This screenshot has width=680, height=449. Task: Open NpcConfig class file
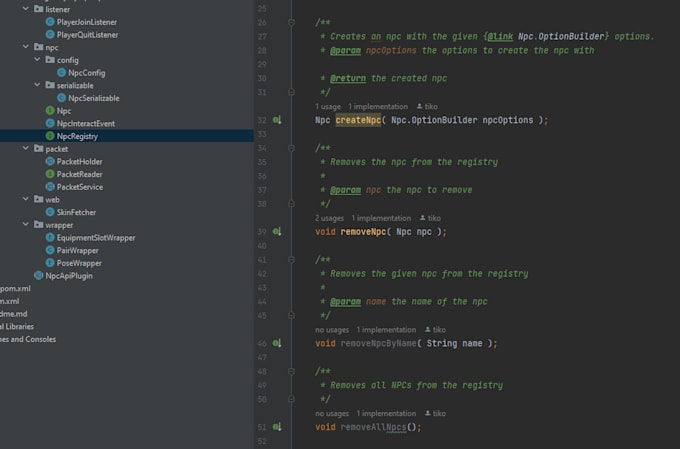87,73
